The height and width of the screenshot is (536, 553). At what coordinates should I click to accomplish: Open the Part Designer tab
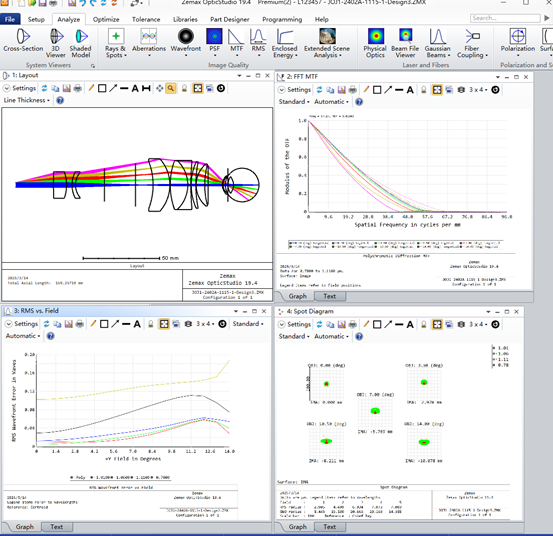pos(230,19)
